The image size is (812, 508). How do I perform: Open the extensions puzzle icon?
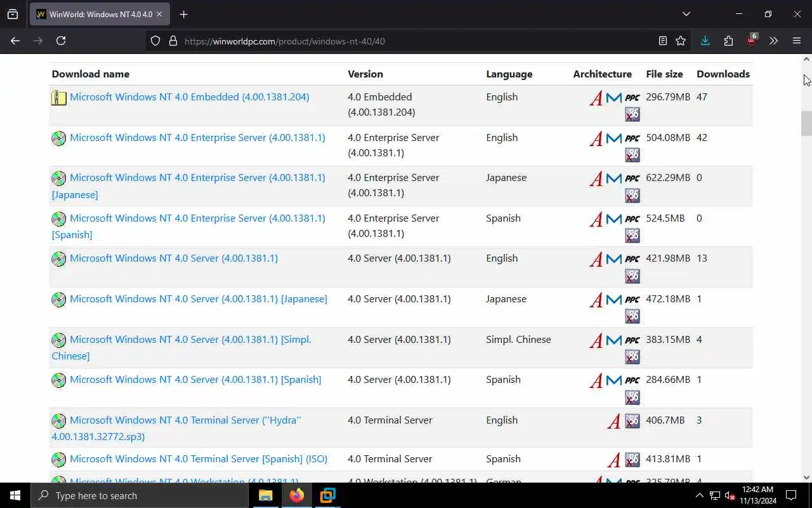[728, 41]
